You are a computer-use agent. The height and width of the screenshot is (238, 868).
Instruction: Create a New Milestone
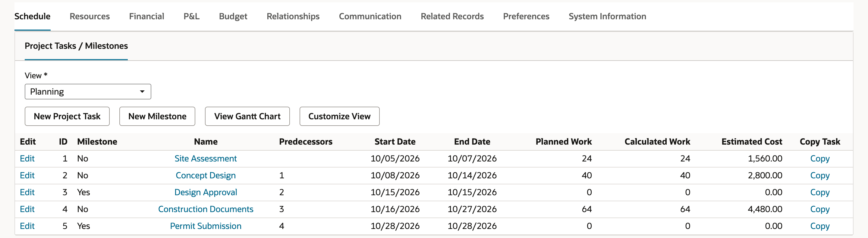point(157,116)
